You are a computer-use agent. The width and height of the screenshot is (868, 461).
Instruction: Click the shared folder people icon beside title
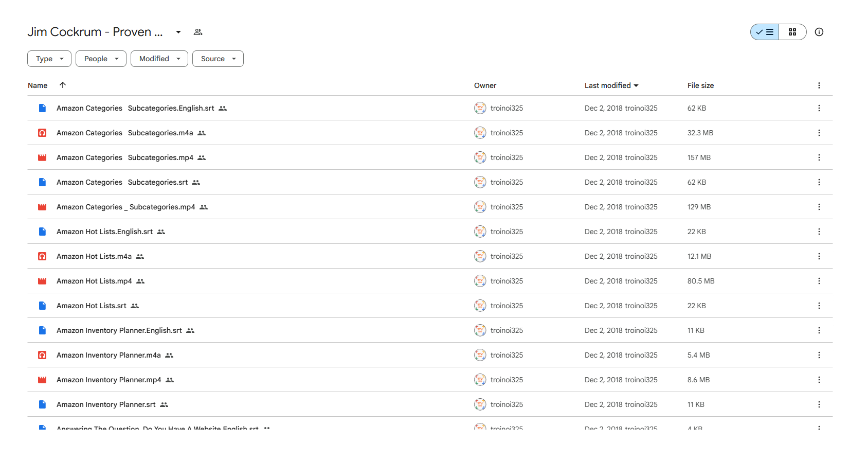198,32
